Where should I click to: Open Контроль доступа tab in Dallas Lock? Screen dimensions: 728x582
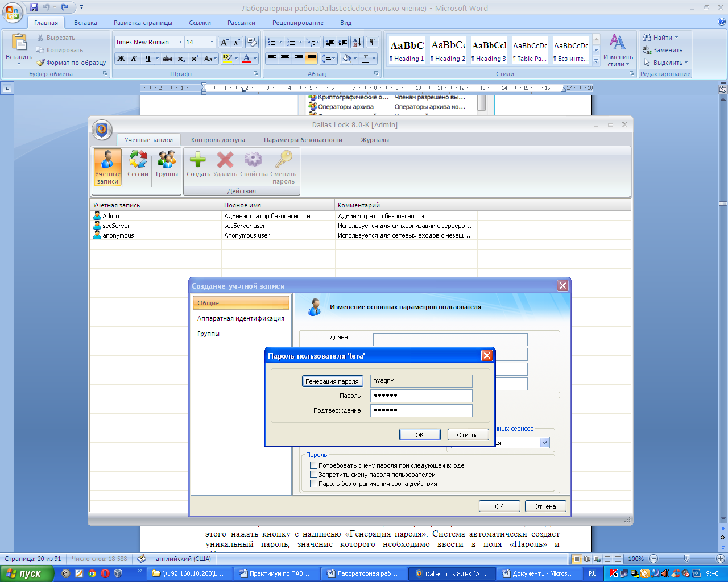tap(218, 140)
